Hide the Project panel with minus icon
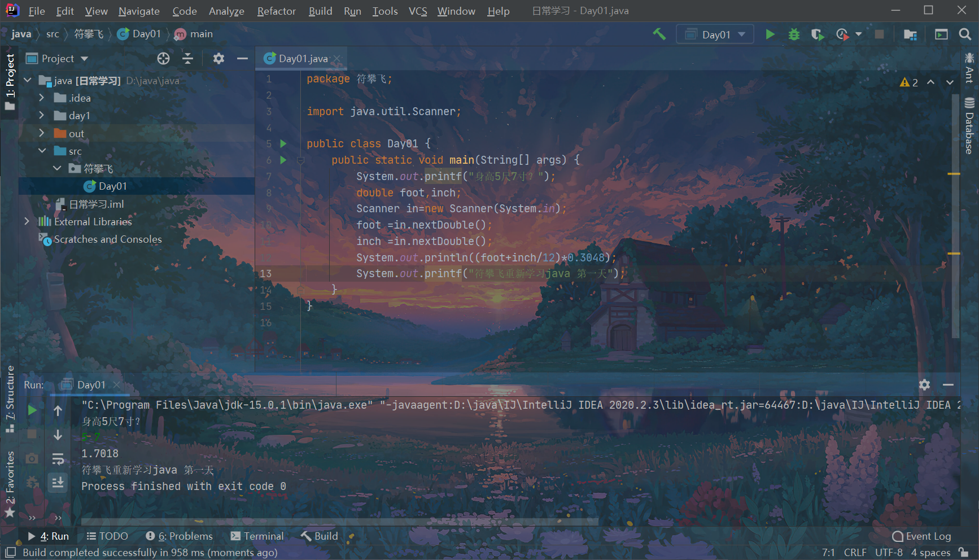The width and height of the screenshot is (979, 560). 242,58
